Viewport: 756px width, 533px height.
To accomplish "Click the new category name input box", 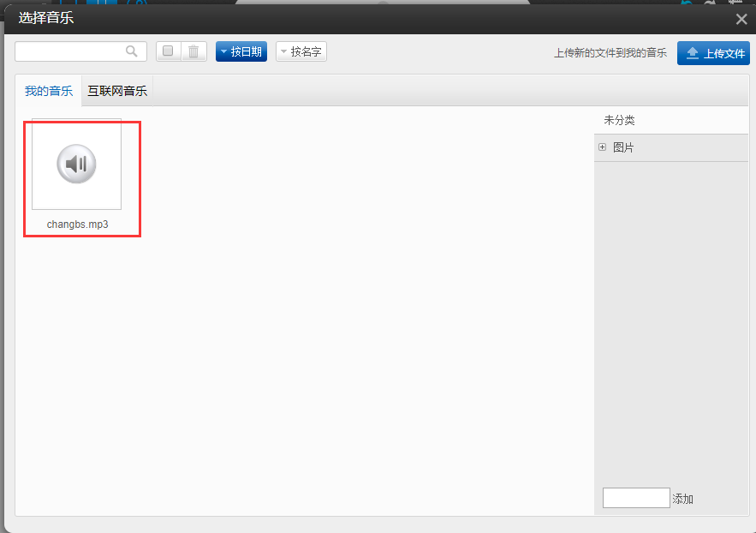I will click(636, 498).
